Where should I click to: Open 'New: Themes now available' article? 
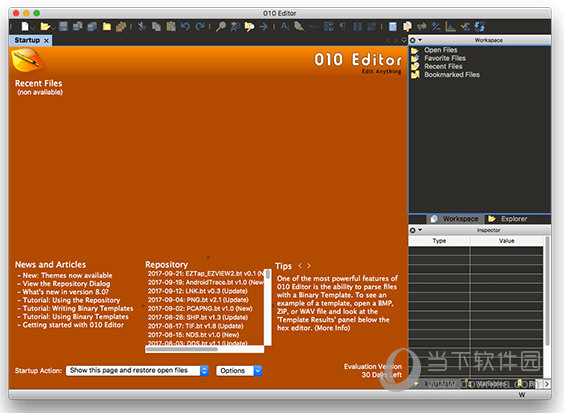[x=67, y=275]
